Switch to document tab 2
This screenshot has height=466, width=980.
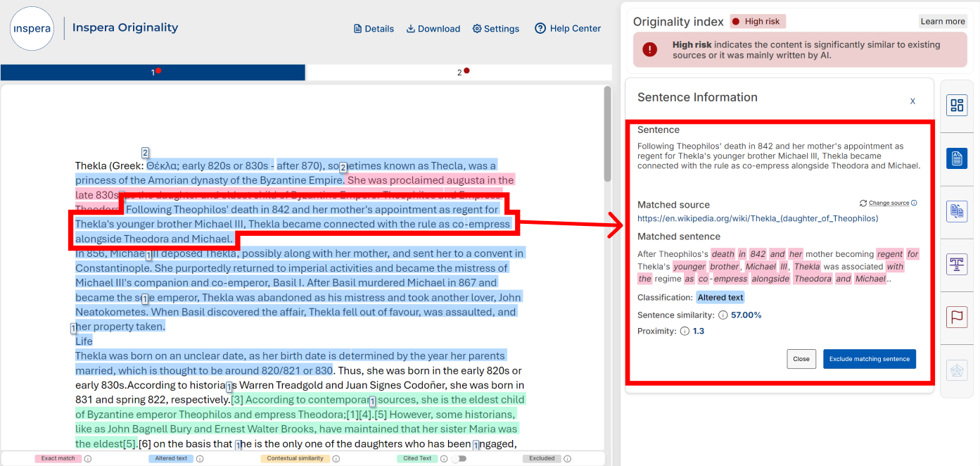pos(459,72)
